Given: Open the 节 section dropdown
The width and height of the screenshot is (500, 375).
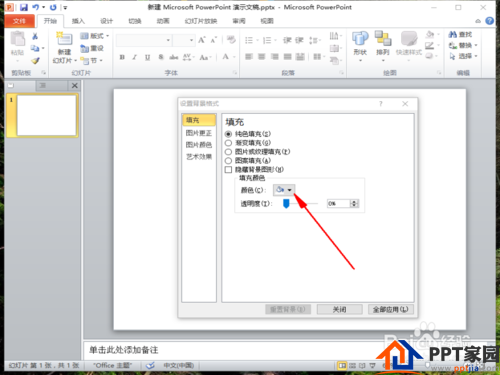Looking at the screenshot, I should point(93,60).
